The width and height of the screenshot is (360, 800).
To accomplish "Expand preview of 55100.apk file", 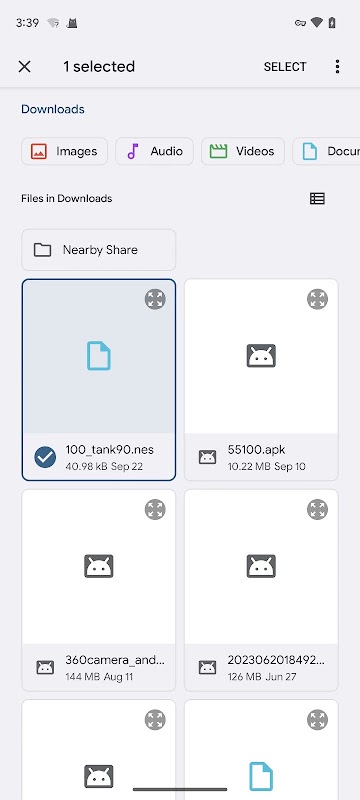I will point(317,299).
